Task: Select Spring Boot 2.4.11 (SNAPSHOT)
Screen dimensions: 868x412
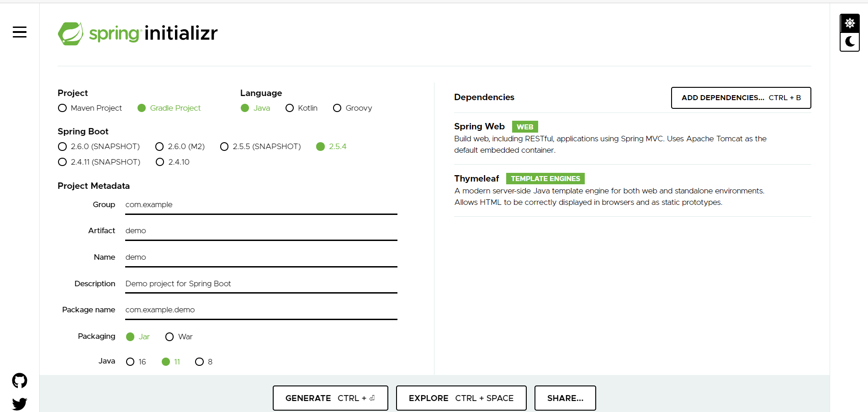Action: pos(99,162)
